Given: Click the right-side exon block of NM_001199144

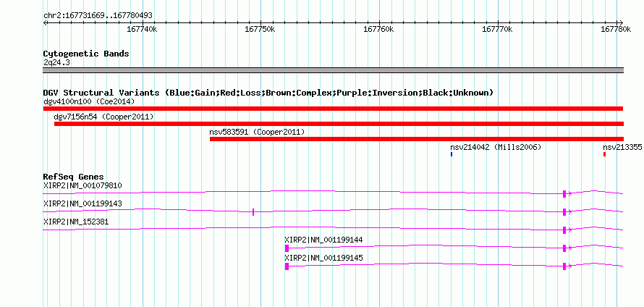Looking at the screenshot, I should [x=564, y=248].
